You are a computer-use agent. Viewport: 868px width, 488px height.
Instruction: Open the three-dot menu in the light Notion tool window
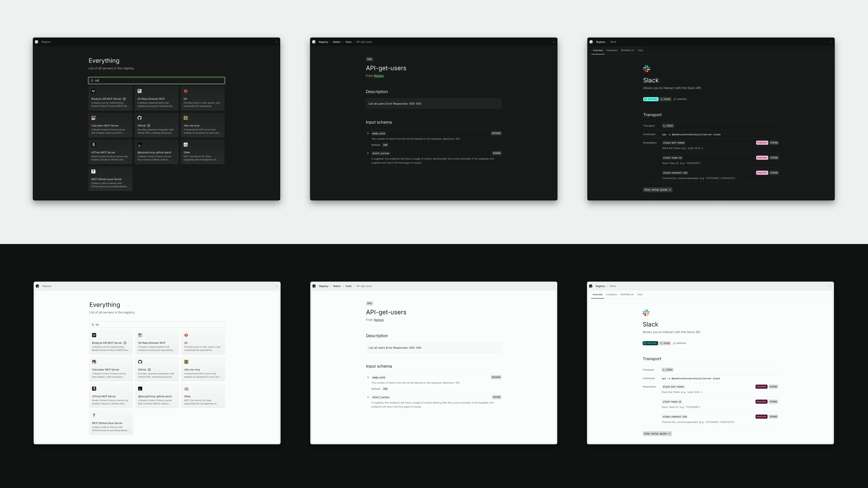click(x=553, y=286)
